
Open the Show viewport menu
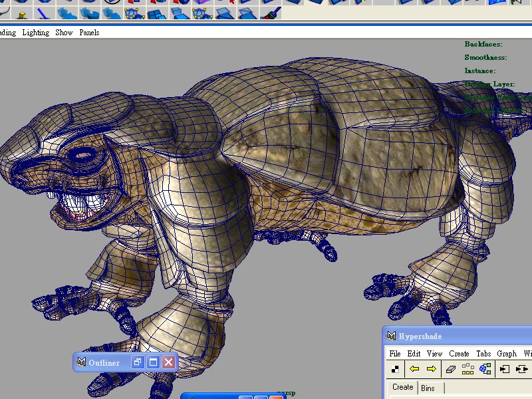pos(64,33)
